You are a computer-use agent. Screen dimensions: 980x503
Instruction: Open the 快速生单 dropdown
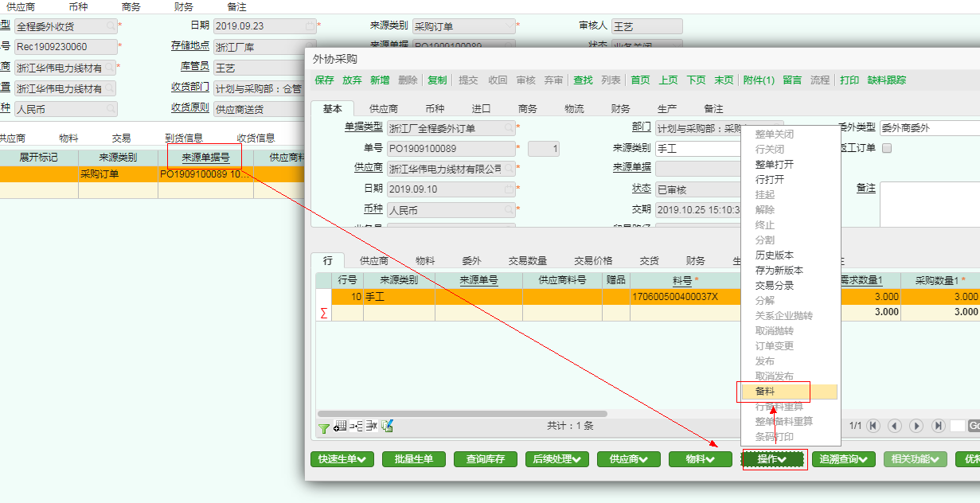[342, 459]
